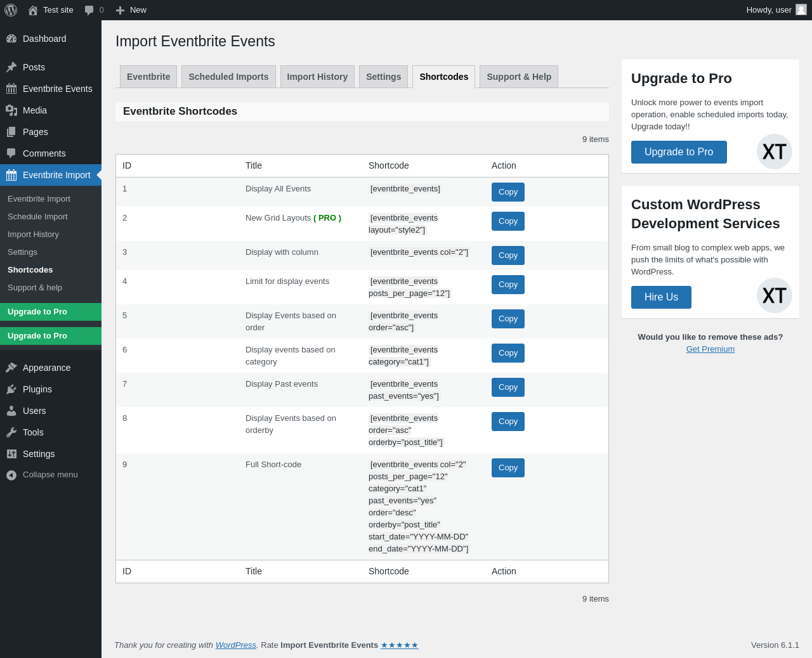Click the Eventbrite Events calendar icon
812x658 pixels.
pyautogui.click(x=11, y=89)
